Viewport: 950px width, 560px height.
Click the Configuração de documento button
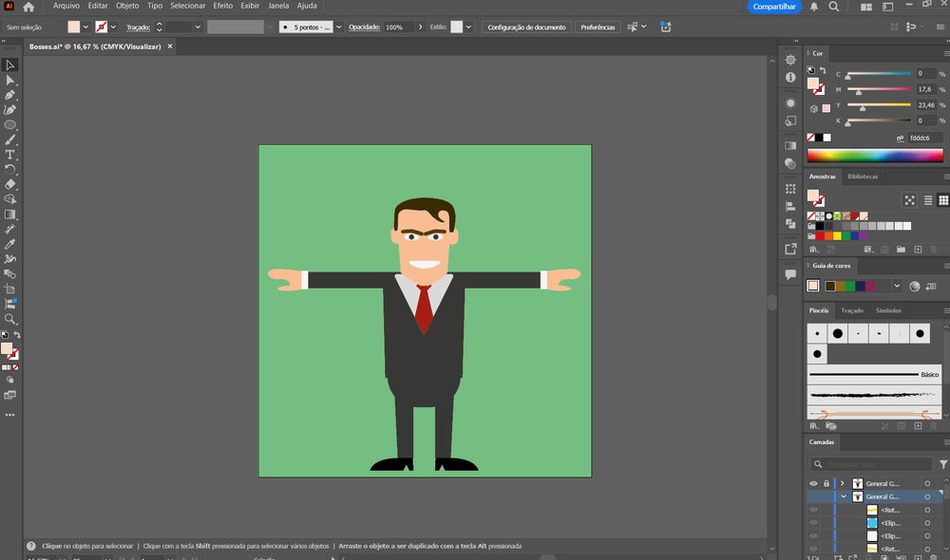526,28
